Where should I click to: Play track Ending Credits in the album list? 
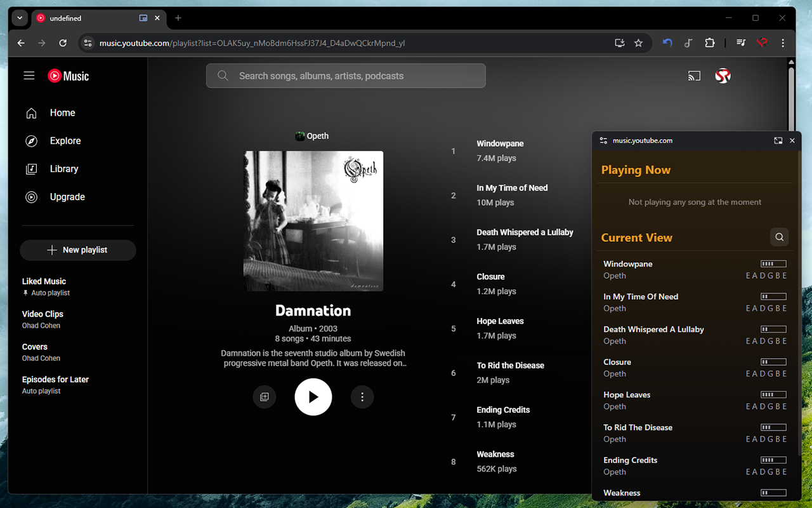503,410
